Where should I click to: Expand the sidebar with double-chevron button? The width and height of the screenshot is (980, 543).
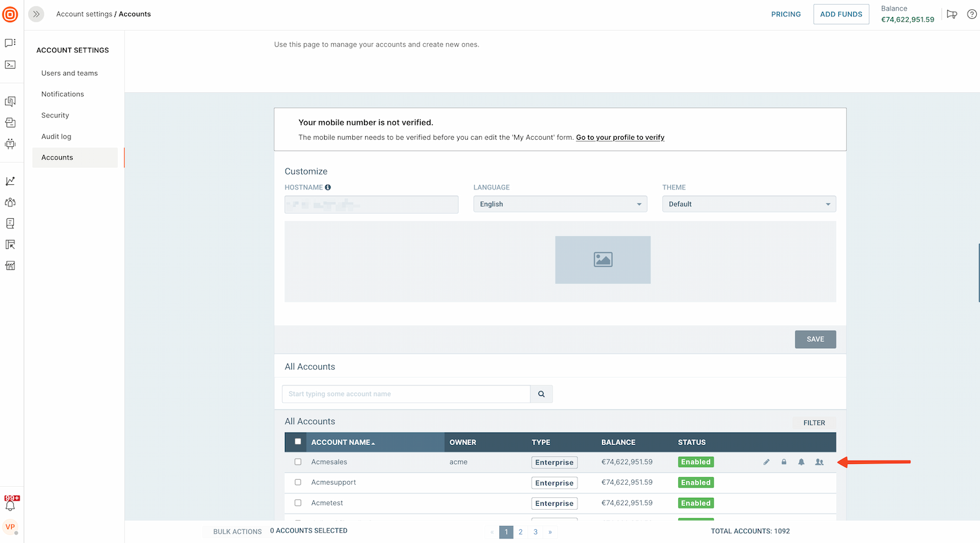click(x=36, y=14)
